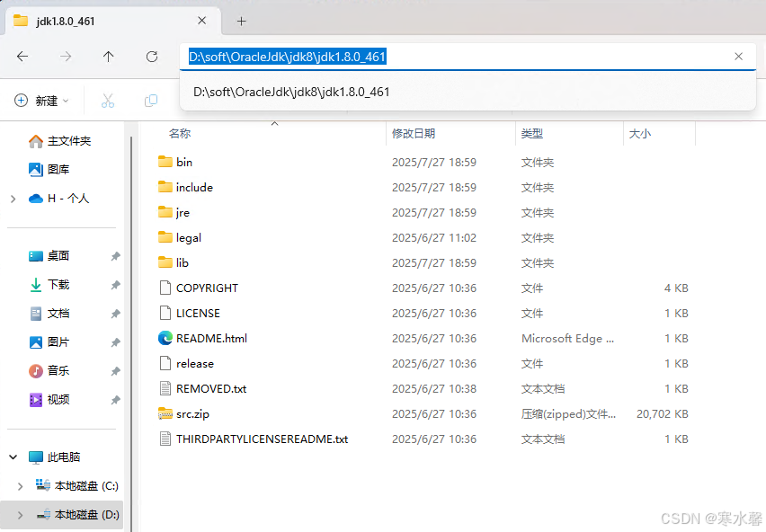
Task: Open 桌面 (Desktop) quick access
Action: [49, 256]
